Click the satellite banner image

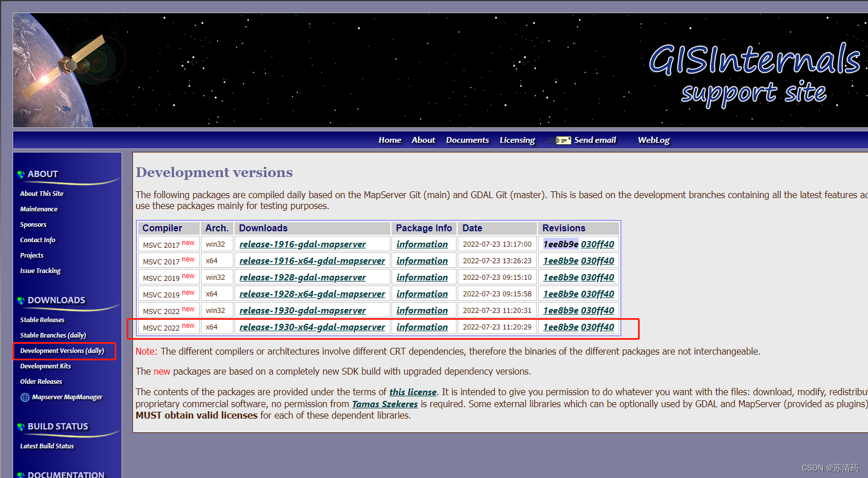[x=441, y=70]
